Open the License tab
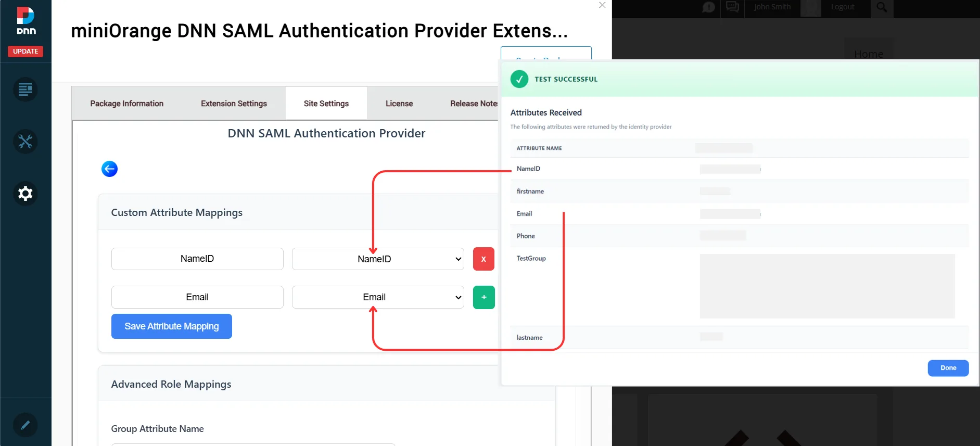 click(399, 104)
